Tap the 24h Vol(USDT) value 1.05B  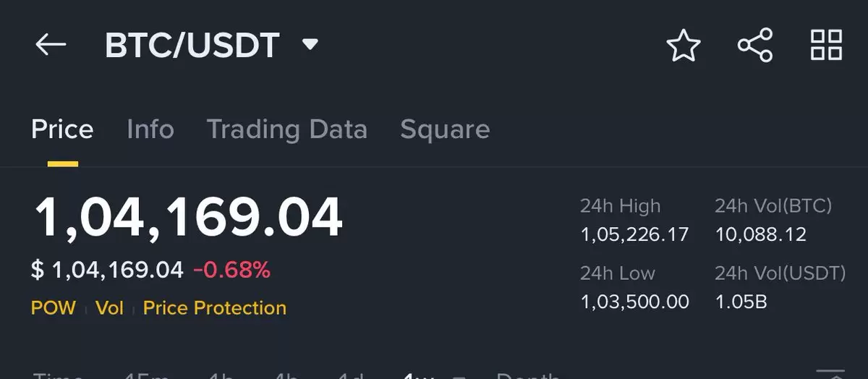741,302
